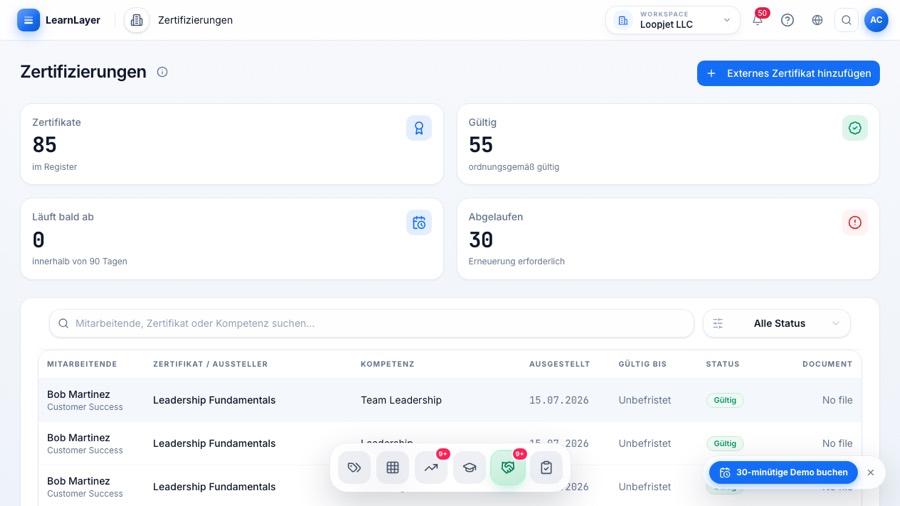Click 30-minütige Demo buchen button
900x506 pixels.
[x=783, y=473]
